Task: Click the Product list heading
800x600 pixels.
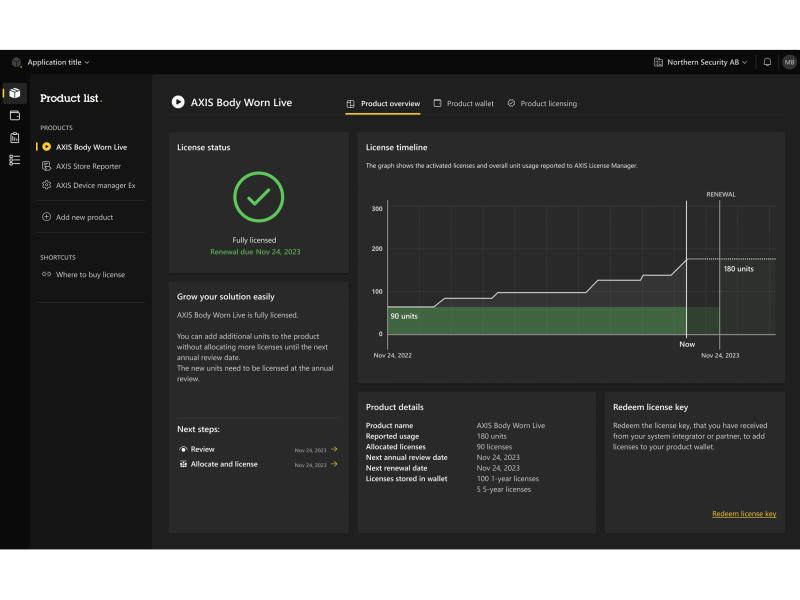Action: 69,98
